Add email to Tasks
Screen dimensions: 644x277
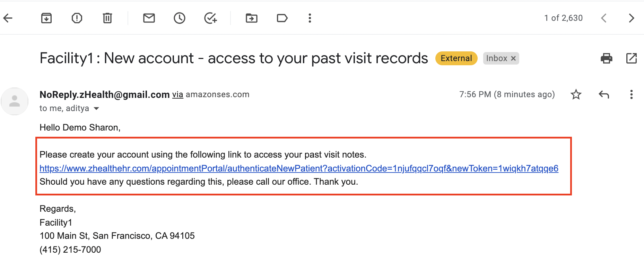pos(210,18)
